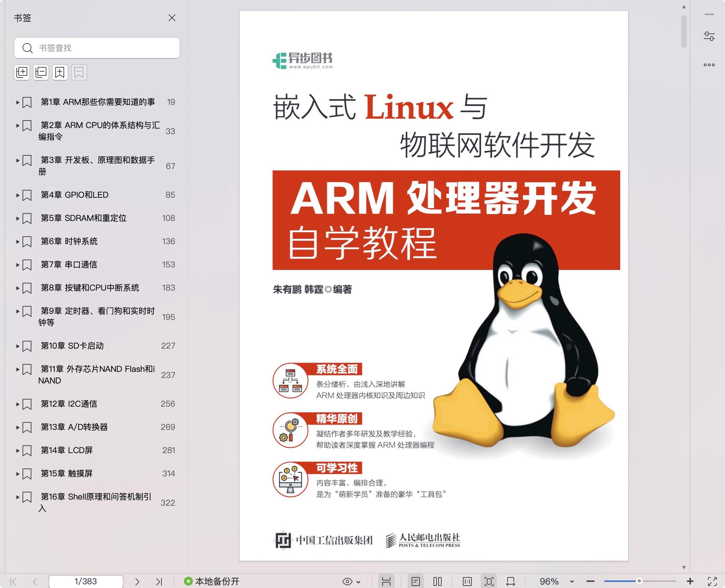This screenshot has width=725, height=588.
Task: Collapse all bookmarks with the minus icon
Action: click(41, 72)
